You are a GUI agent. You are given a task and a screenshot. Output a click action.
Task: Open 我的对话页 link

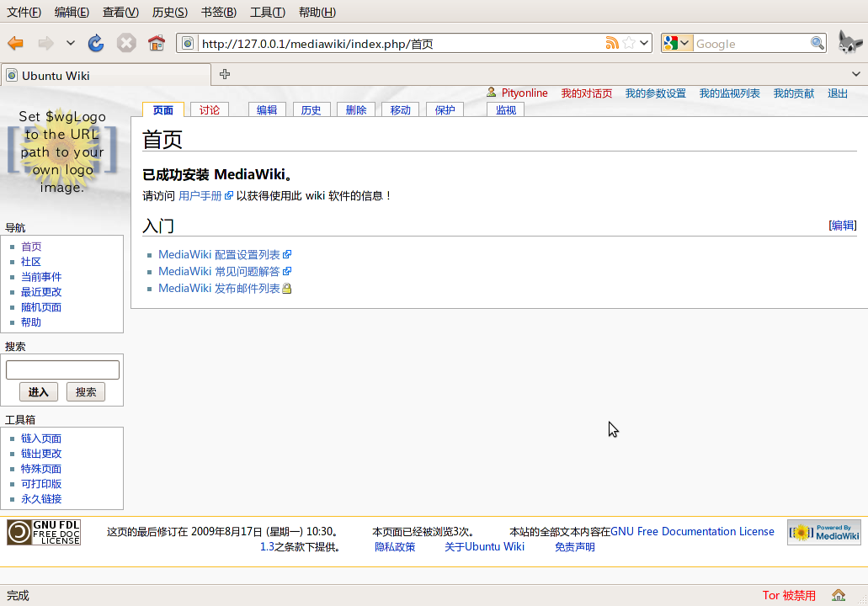(586, 93)
